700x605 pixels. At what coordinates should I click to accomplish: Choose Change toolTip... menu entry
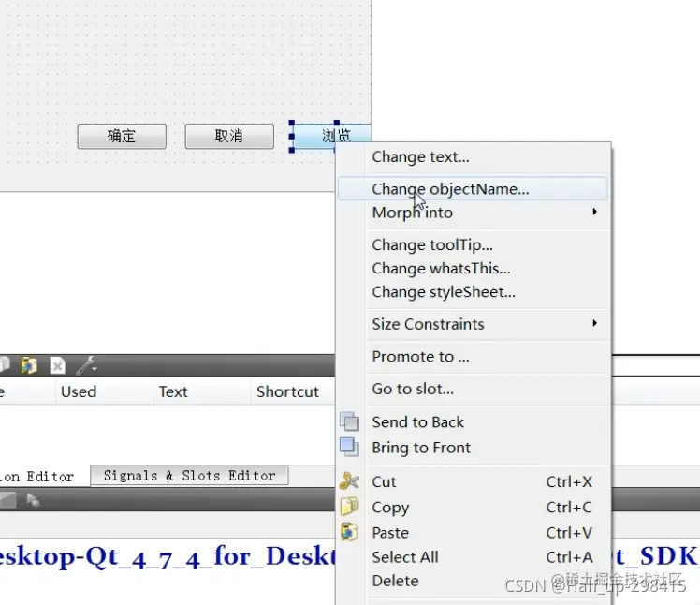(x=474, y=244)
